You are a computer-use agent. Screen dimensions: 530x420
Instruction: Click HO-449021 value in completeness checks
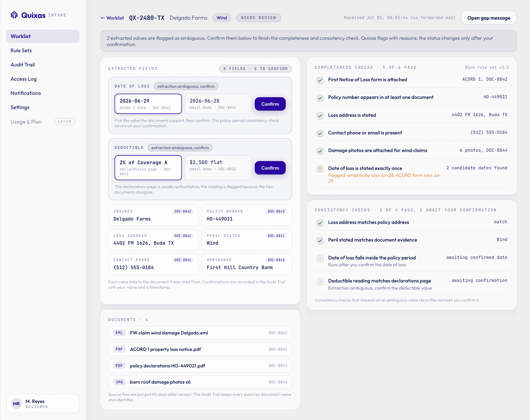tap(495, 97)
